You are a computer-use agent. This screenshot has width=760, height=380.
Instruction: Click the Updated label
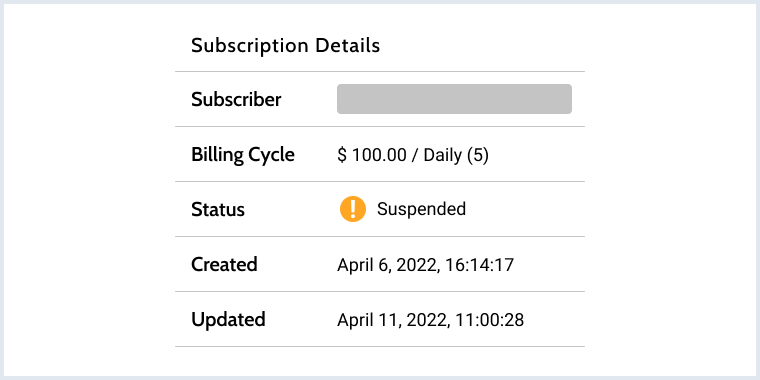(x=228, y=320)
